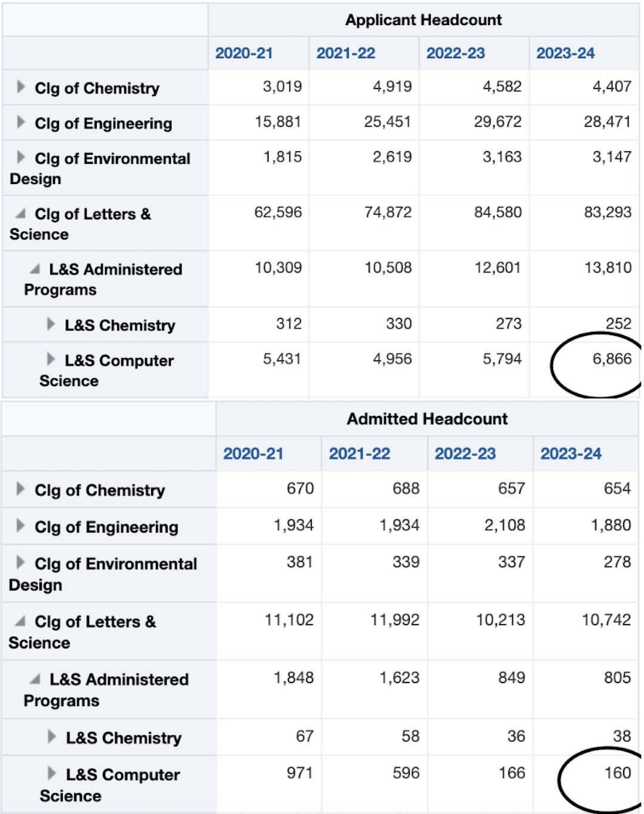The image size is (644, 814).
Task: Expand L&S Chemistry in Applicant Headcount table
Action: point(51,325)
